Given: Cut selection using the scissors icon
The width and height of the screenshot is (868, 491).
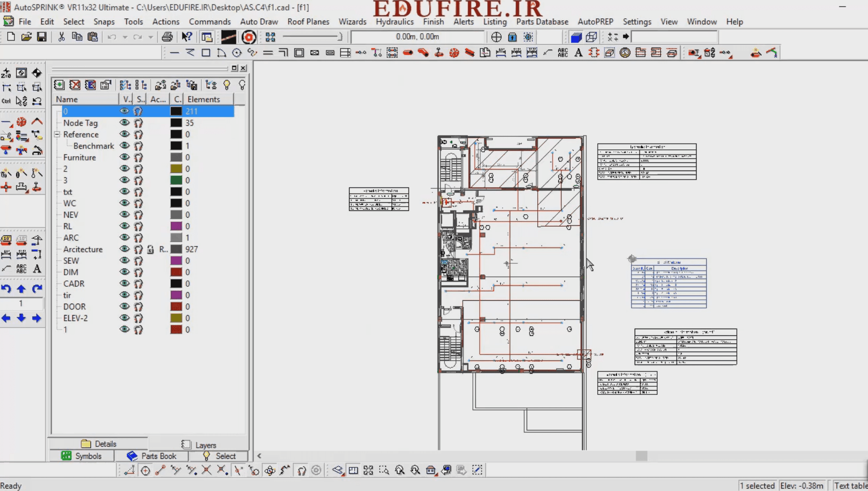Looking at the screenshot, I should (x=61, y=37).
